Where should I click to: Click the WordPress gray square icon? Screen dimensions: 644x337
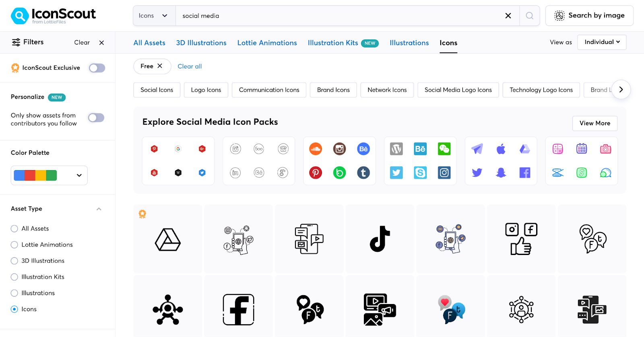click(x=396, y=149)
